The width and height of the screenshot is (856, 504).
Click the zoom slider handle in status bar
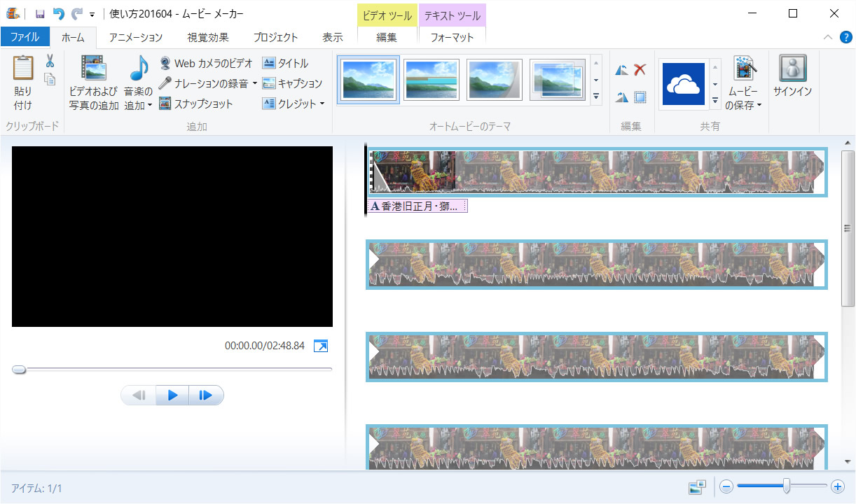coord(787,486)
